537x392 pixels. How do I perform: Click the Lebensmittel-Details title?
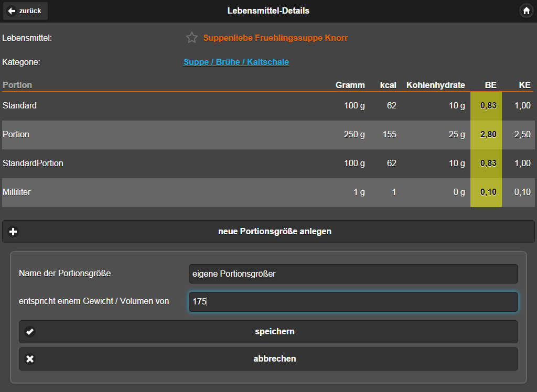point(268,10)
